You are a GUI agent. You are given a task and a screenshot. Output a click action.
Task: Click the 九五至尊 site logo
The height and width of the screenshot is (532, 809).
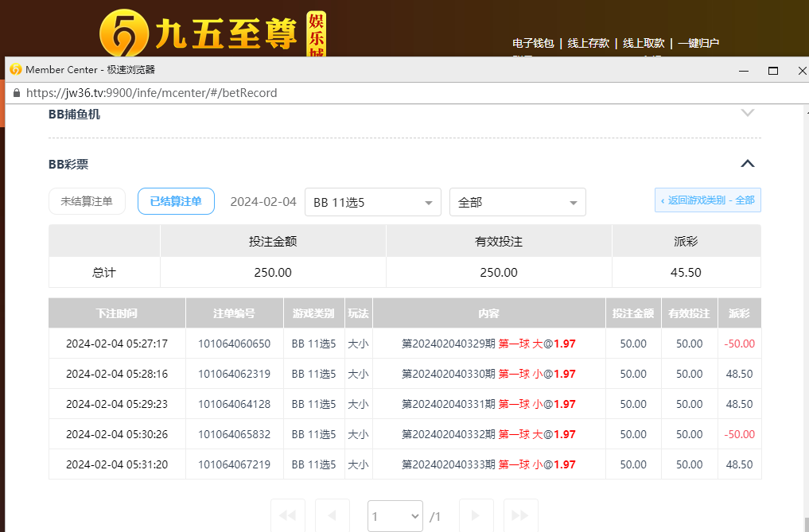click(x=212, y=33)
